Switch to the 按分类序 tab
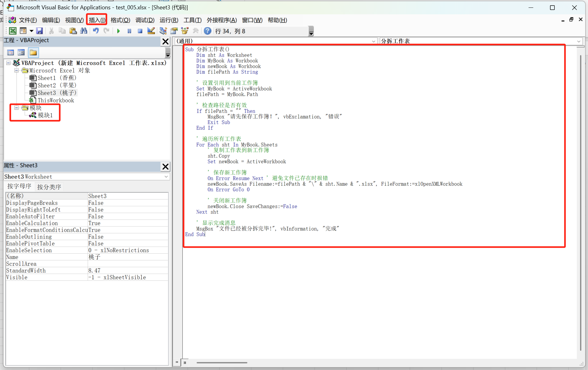The width and height of the screenshot is (588, 370). (x=49, y=187)
